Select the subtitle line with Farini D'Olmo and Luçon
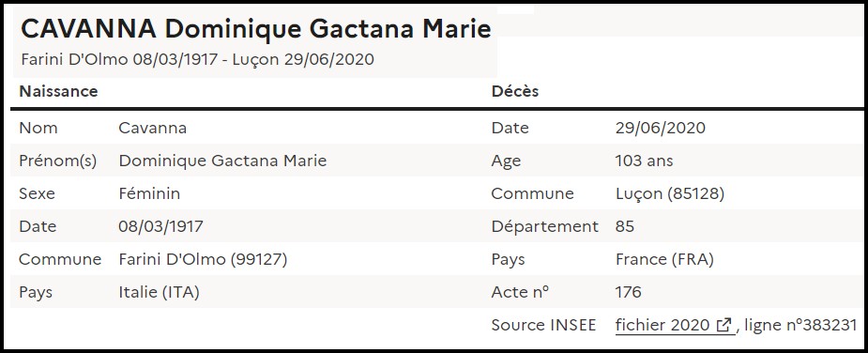The width and height of the screenshot is (868, 353). coord(198,59)
